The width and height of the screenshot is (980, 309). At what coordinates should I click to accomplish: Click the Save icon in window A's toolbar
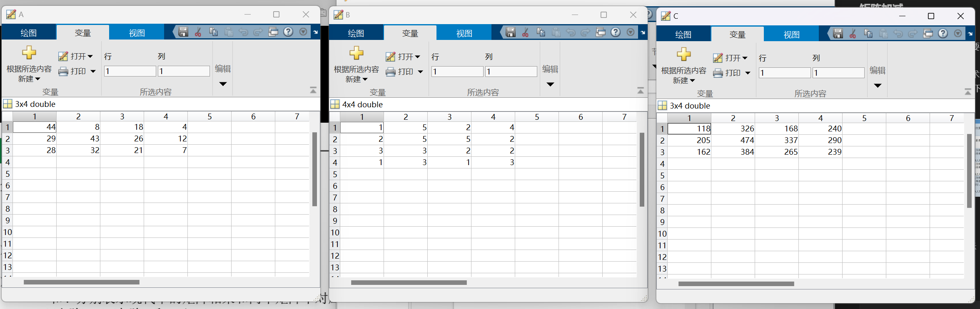click(x=183, y=32)
